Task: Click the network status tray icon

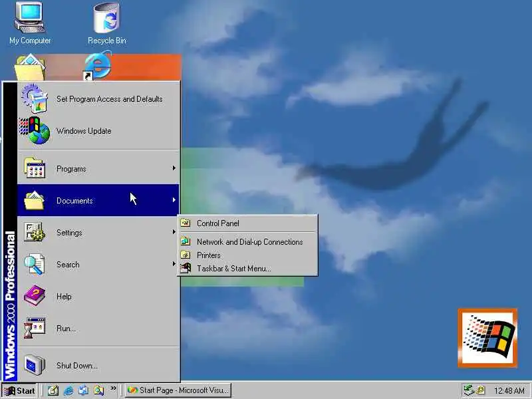Action: [x=469, y=390]
